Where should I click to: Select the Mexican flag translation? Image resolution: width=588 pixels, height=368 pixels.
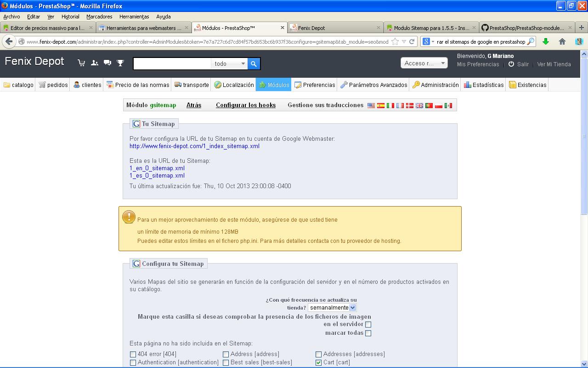click(x=448, y=105)
